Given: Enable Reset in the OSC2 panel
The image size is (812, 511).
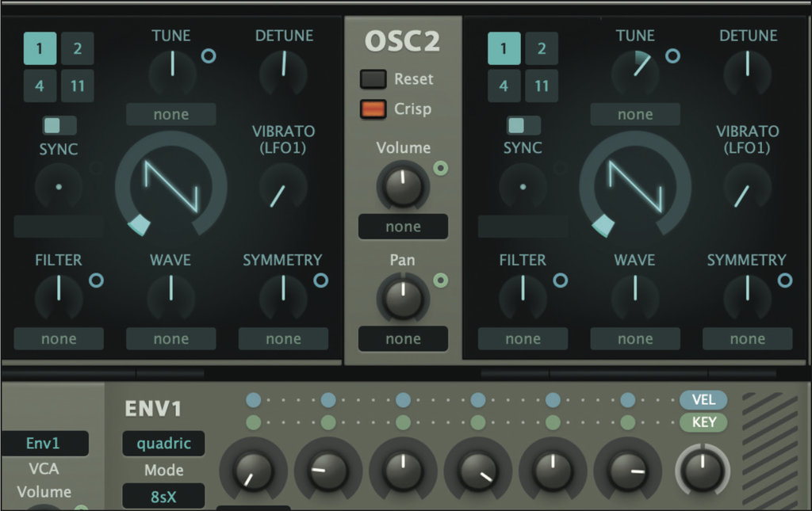Looking at the screenshot, I should 373,79.
